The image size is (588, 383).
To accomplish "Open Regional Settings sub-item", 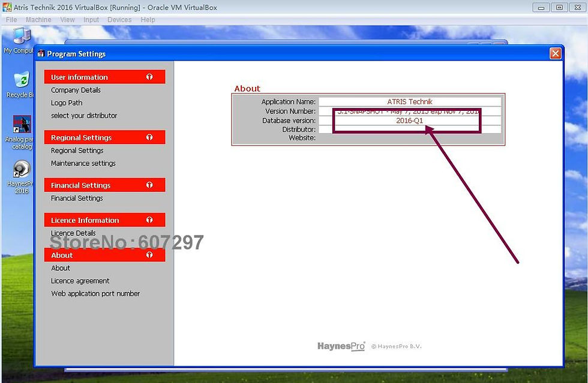I will coord(77,150).
